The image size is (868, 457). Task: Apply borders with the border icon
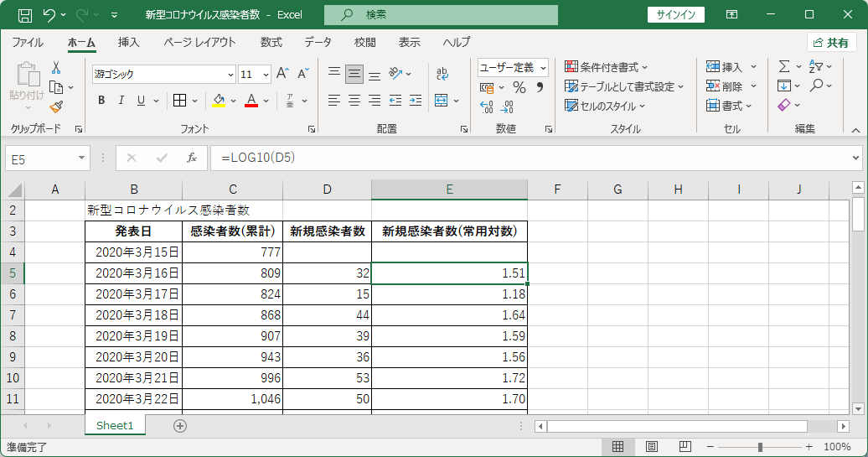(x=179, y=101)
